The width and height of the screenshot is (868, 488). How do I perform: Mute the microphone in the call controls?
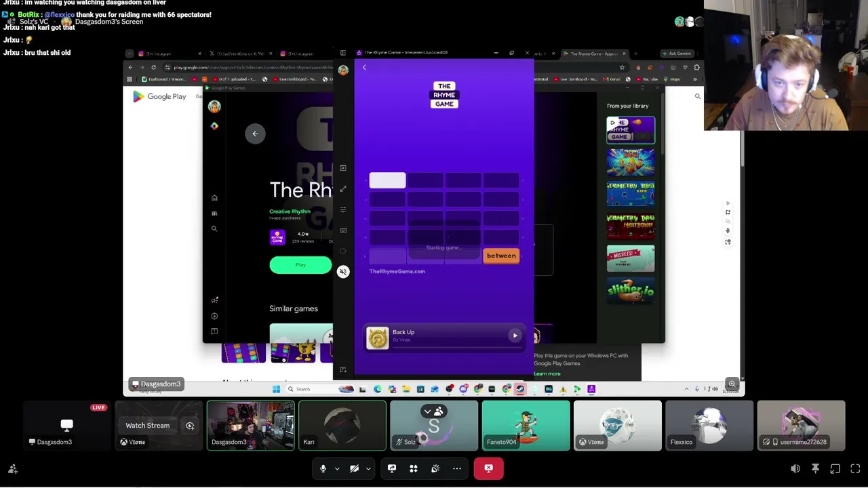pyautogui.click(x=323, y=468)
